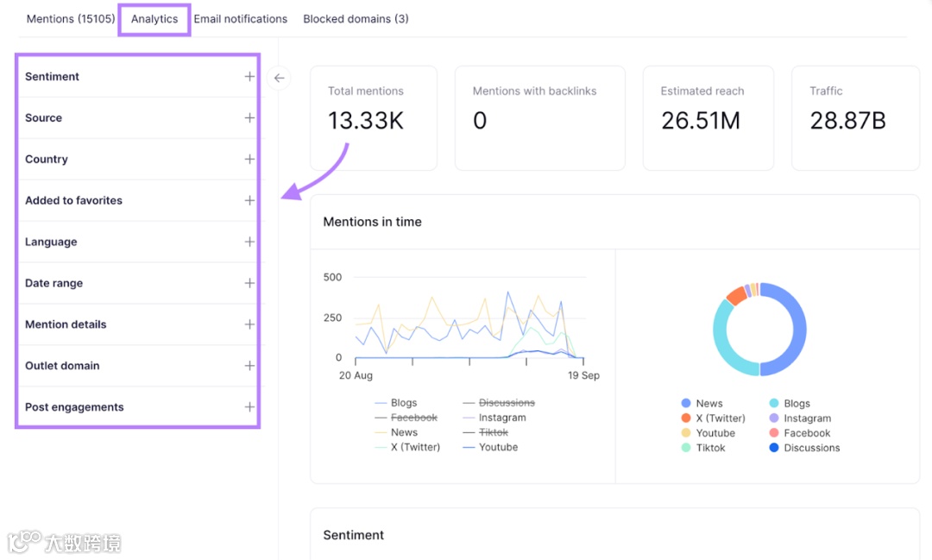Open the Added to favorites filter
932x560 pixels.
[x=139, y=200]
